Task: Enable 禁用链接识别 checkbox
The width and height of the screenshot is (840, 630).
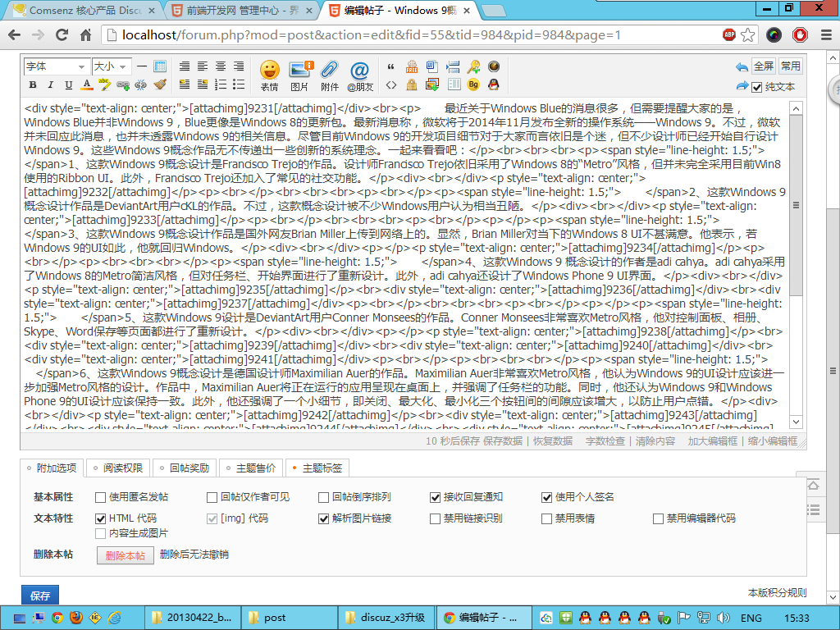Action: 435,518
